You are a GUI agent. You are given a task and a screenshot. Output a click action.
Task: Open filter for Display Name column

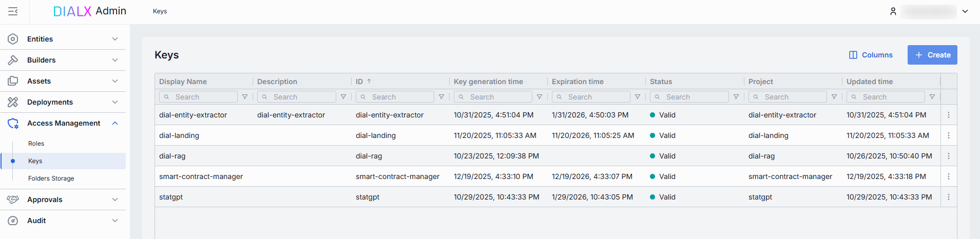tap(245, 97)
